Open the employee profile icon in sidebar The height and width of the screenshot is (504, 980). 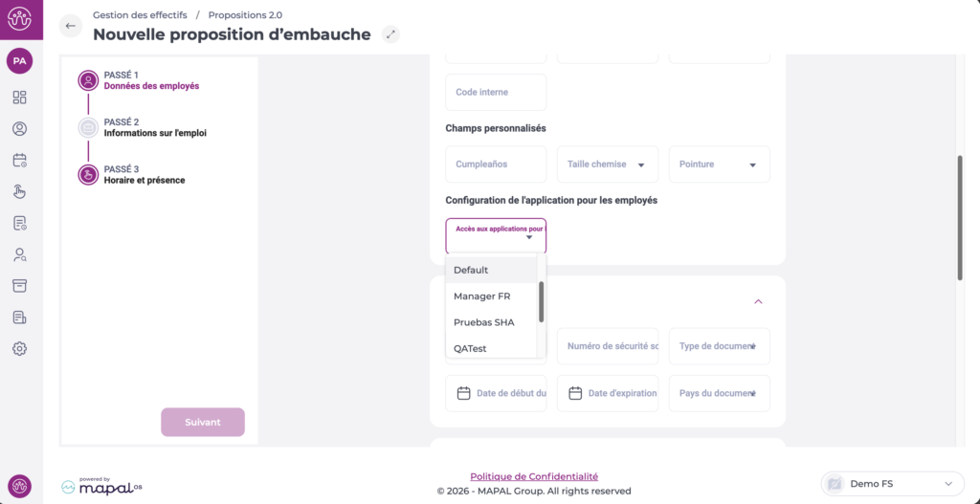[x=20, y=129]
